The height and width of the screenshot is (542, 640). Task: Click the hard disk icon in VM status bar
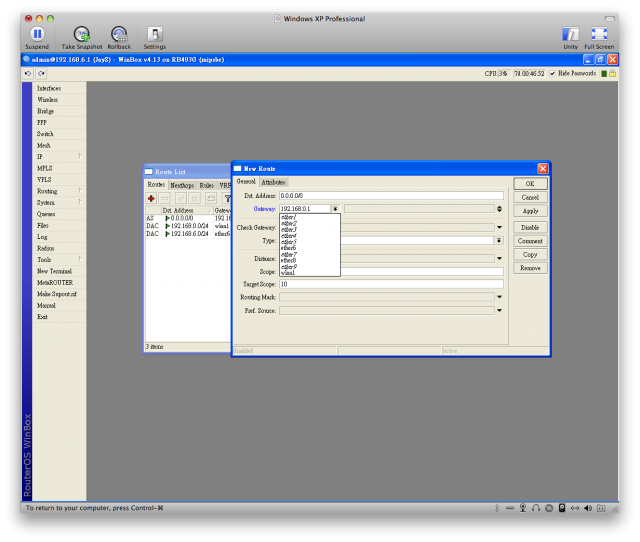coord(562,508)
